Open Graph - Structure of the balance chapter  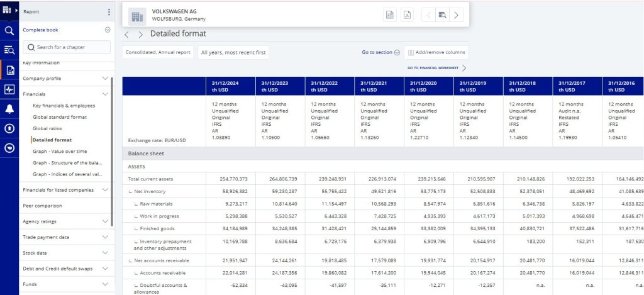point(67,163)
